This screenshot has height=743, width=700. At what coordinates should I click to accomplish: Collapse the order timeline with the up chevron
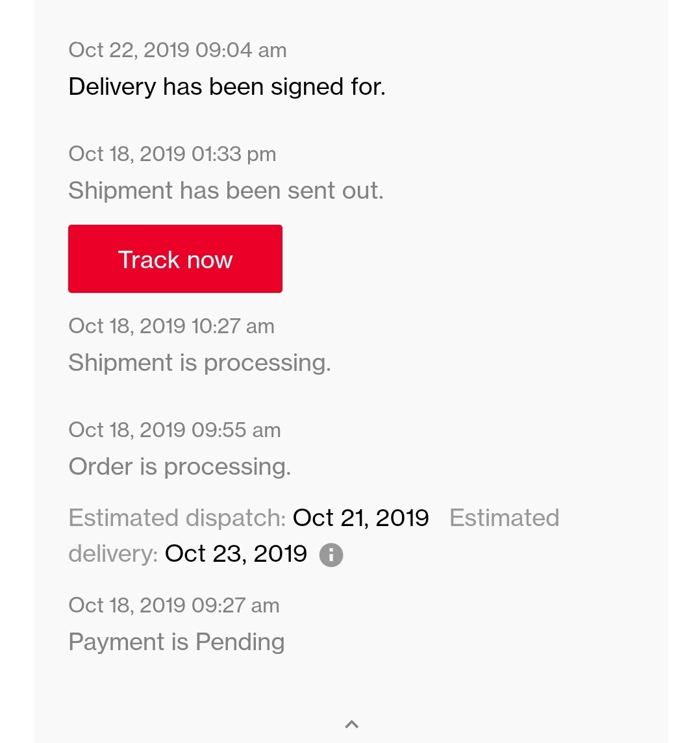click(352, 724)
